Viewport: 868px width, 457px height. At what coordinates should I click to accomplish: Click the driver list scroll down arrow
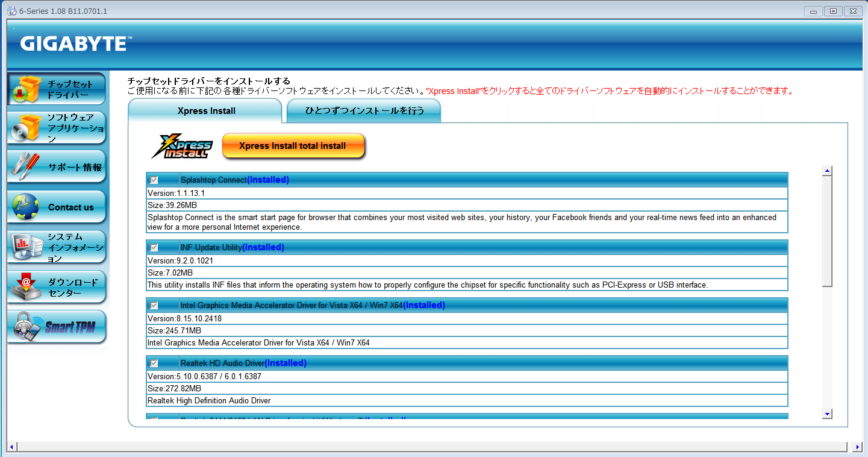pyautogui.click(x=827, y=414)
